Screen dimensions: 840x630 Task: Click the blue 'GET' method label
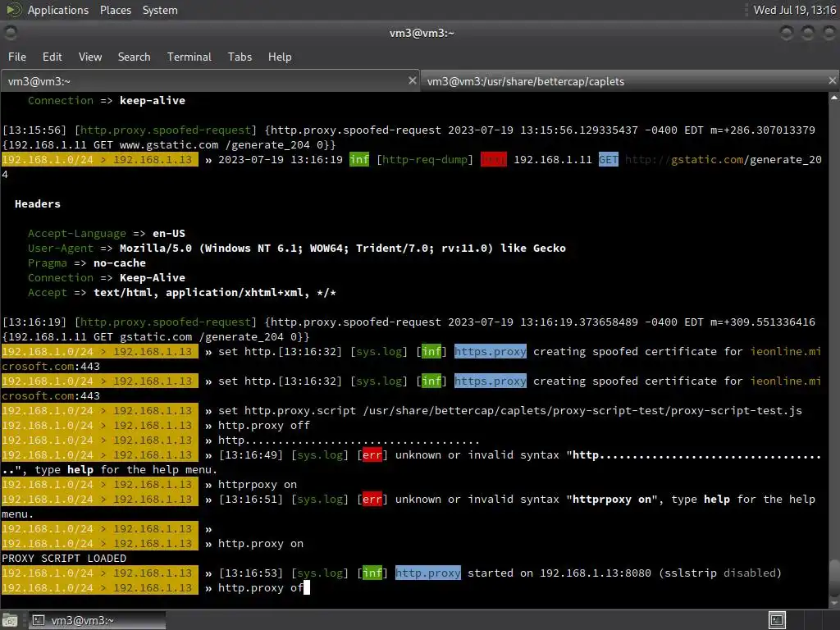pyautogui.click(x=609, y=159)
